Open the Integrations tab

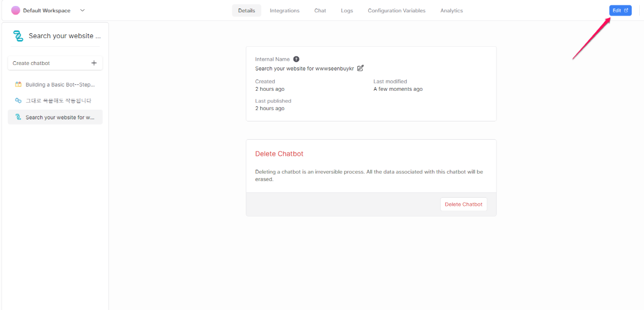click(284, 11)
